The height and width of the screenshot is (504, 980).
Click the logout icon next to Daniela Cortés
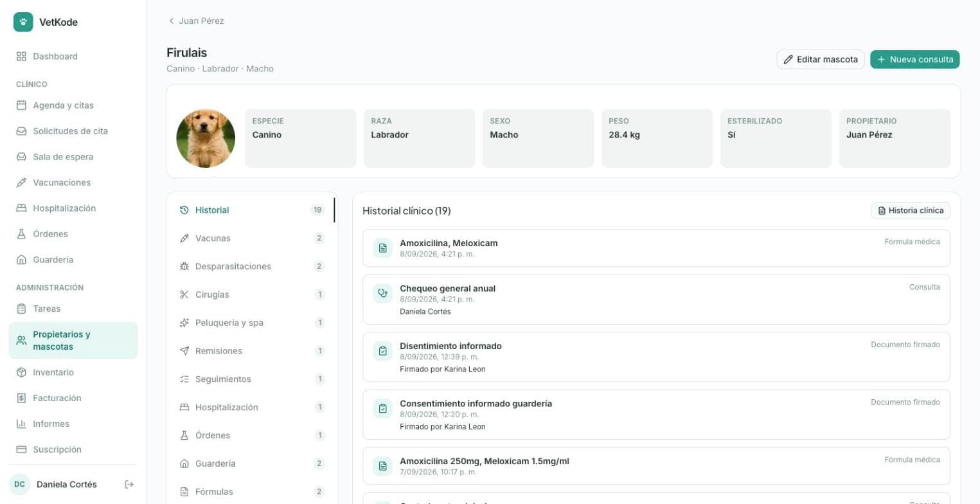pyautogui.click(x=129, y=484)
